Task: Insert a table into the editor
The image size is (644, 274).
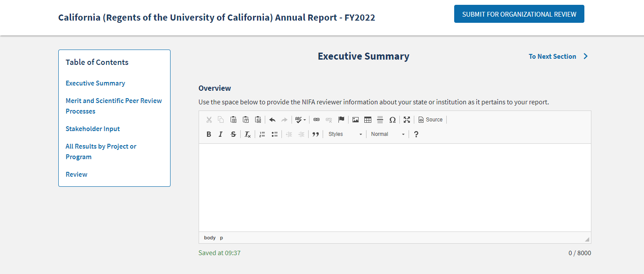Action: point(368,120)
